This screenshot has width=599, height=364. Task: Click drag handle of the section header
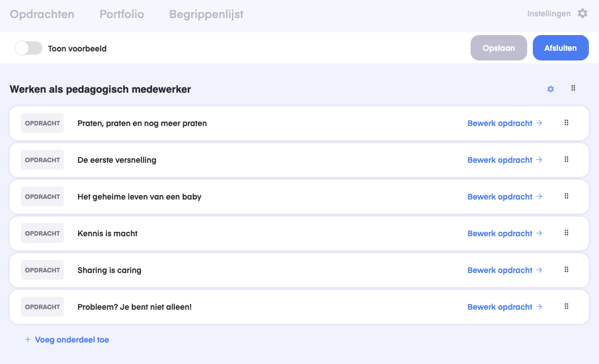click(573, 88)
